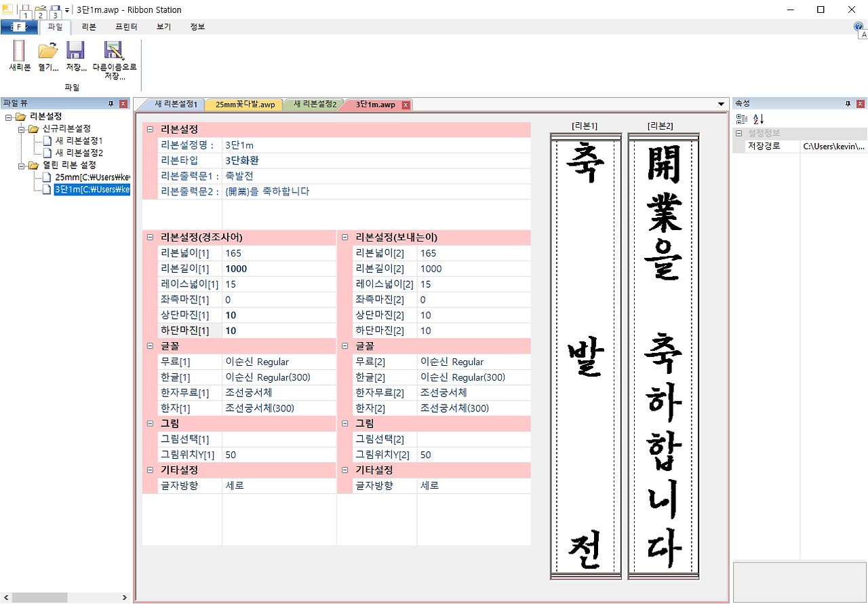Image resolution: width=868 pixels, height=604 pixels.
Task: Collapse the 설정정보 group in properties panel
Action: tap(737, 133)
